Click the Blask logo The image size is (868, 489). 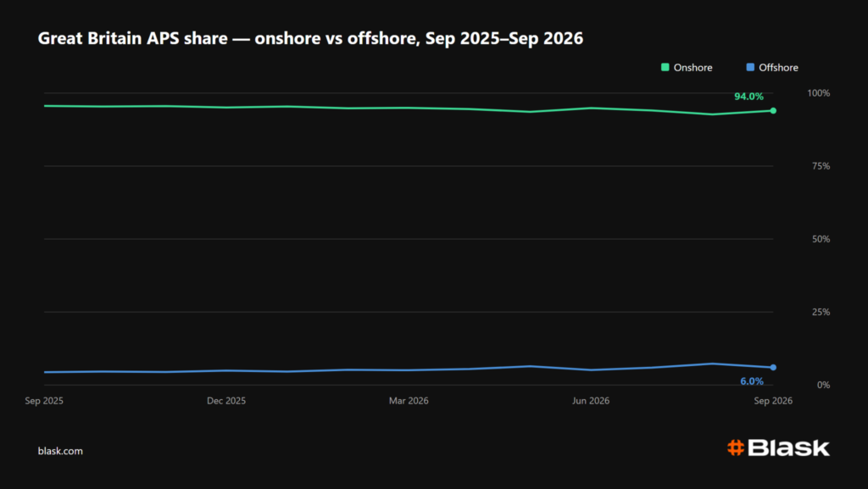pos(778,447)
